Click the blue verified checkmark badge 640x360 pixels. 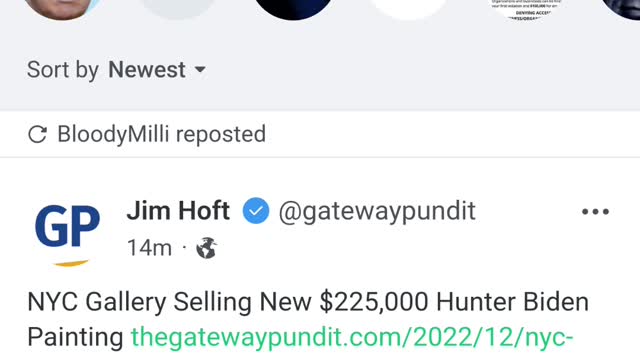click(256, 211)
